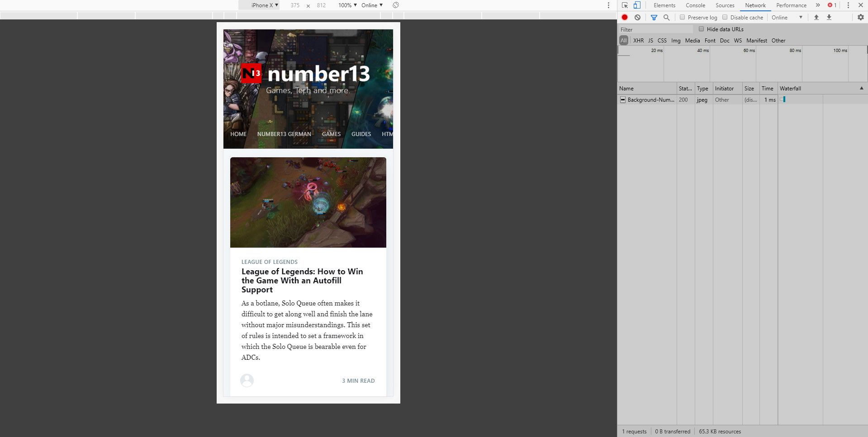Open the 100% zoom dropdown
The width and height of the screenshot is (868, 437).
(347, 5)
